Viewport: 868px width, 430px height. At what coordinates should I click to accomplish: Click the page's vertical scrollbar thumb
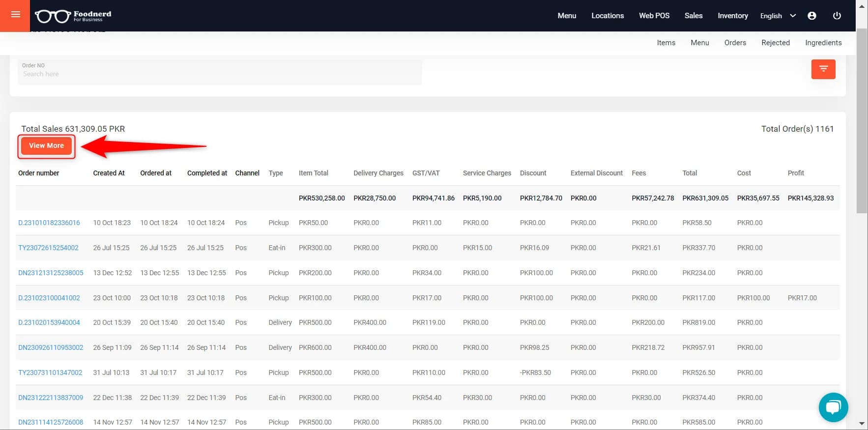(x=862, y=120)
